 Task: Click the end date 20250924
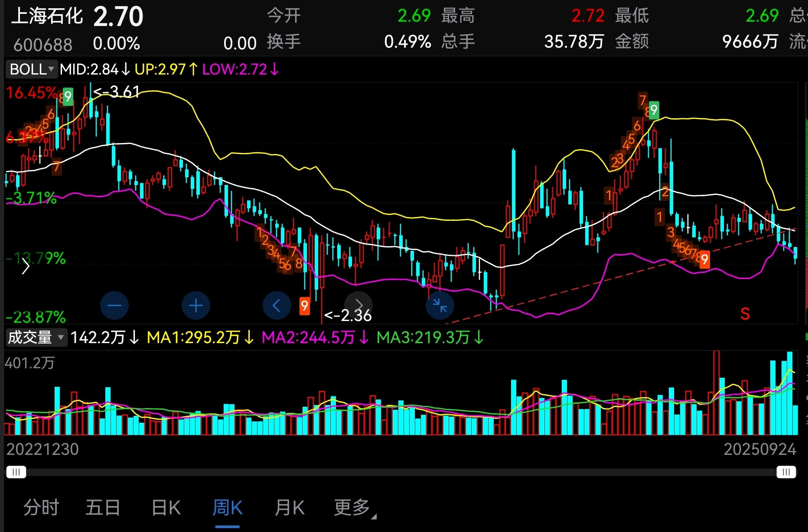click(x=760, y=449)
